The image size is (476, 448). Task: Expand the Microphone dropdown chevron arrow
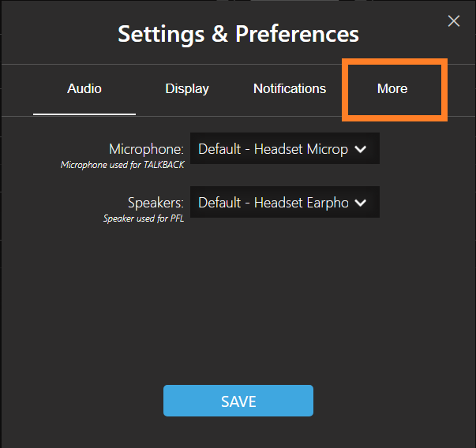coord(360,149)
